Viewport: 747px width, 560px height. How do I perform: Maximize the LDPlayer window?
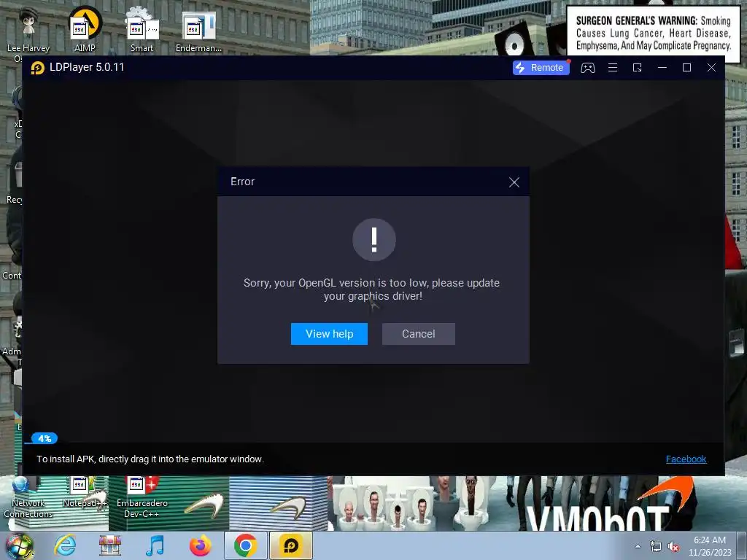[686, 68]
